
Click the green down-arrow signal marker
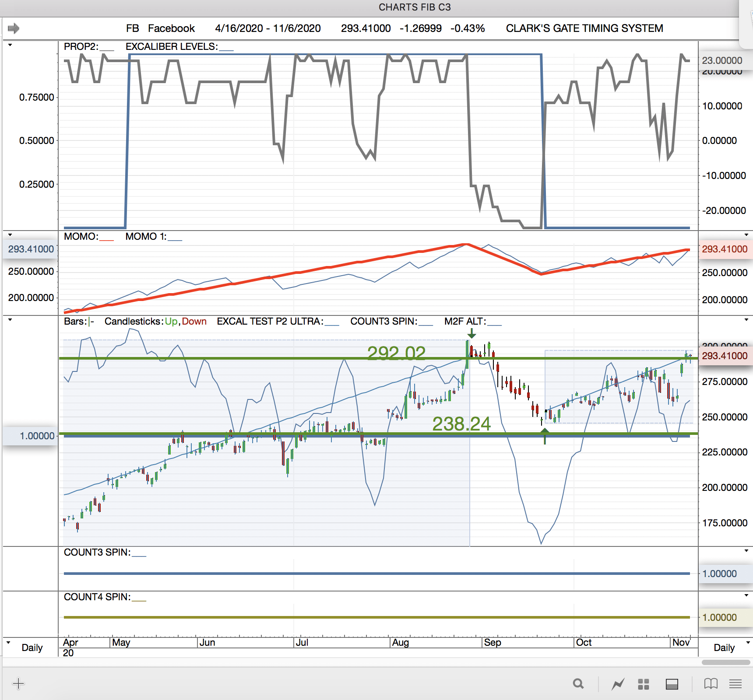(x=472, y=334)
